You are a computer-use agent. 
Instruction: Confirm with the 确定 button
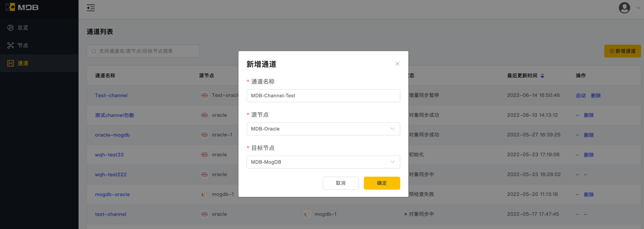(382, 183)
